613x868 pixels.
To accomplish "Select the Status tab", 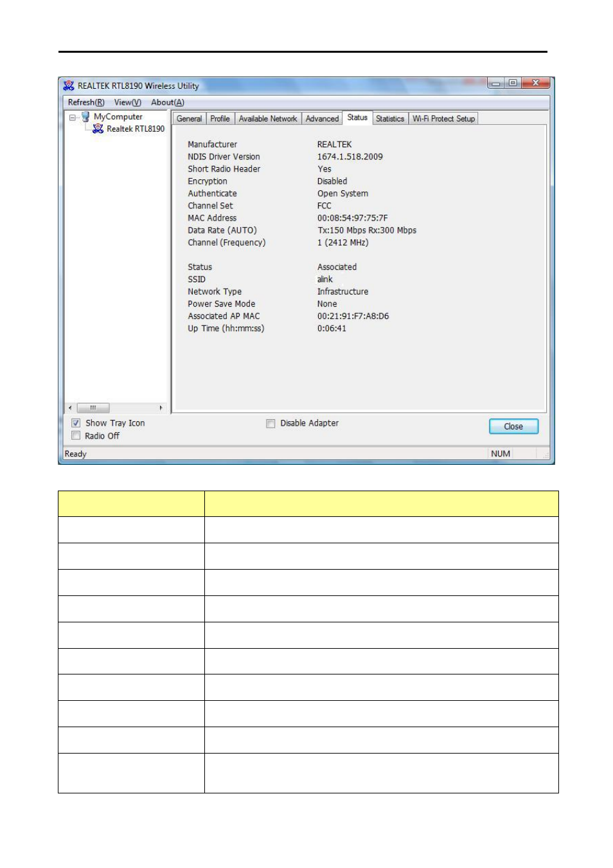I will point(357,118).
